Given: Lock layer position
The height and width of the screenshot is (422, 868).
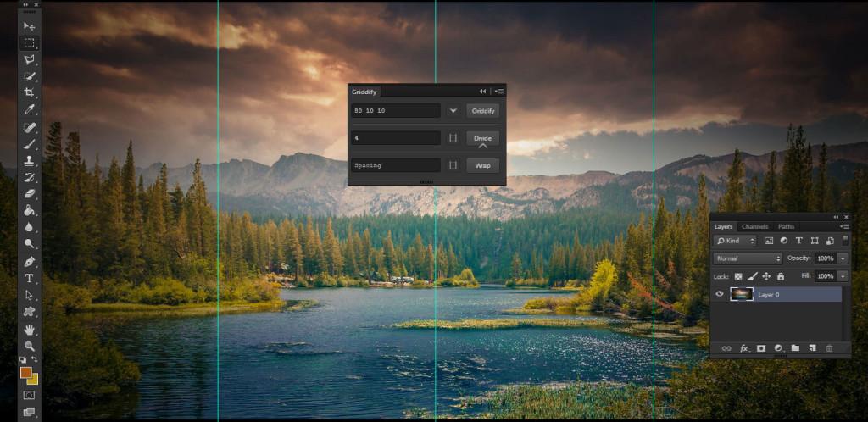Looking at the screenshot, I should click(x=766, y=276).
